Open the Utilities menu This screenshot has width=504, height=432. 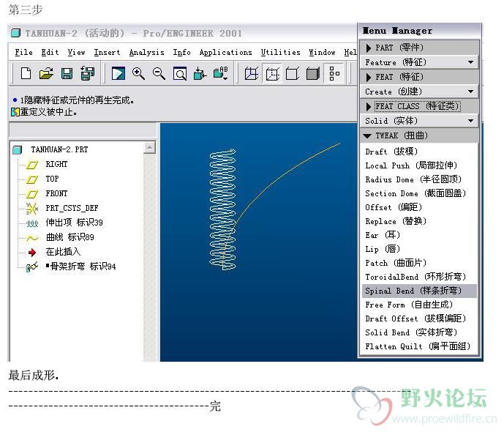pos(281,53)
